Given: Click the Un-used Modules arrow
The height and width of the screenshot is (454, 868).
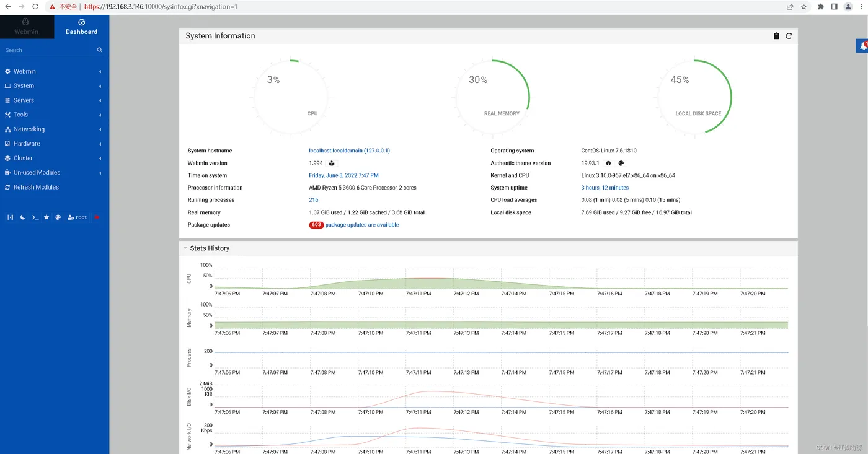Looking at the screenshot, I should (100, 173).
